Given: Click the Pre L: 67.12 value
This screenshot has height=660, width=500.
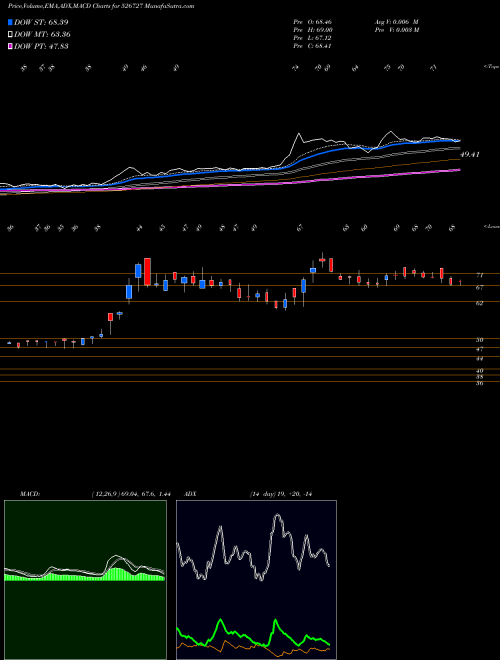Looking at the screenshot, I should [x=312, y=38].
